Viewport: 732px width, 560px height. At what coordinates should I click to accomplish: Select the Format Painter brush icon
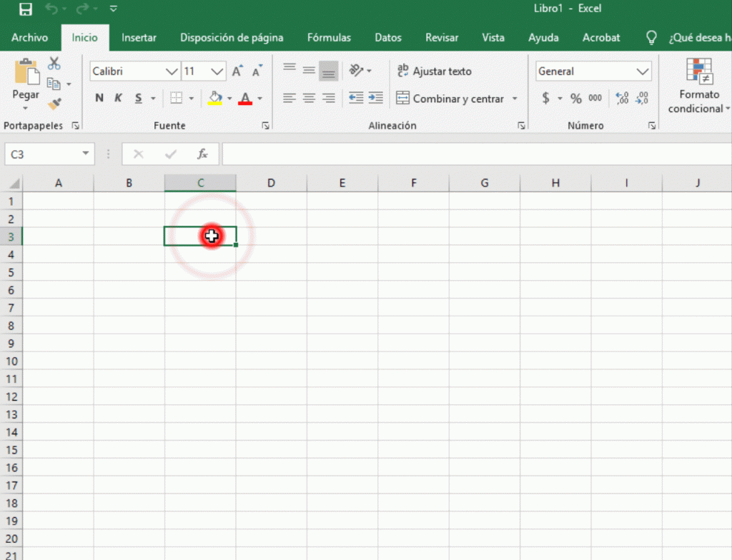(54, 104)
